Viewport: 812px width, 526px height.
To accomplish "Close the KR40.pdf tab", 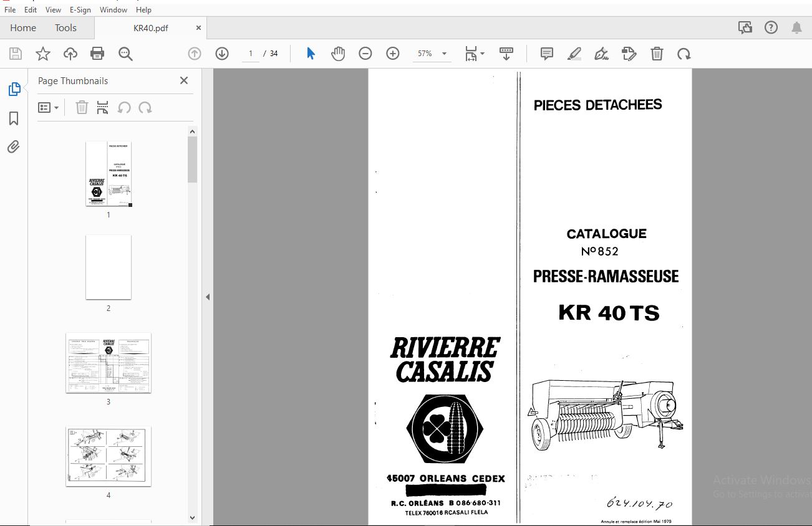I will pos(199,28).
